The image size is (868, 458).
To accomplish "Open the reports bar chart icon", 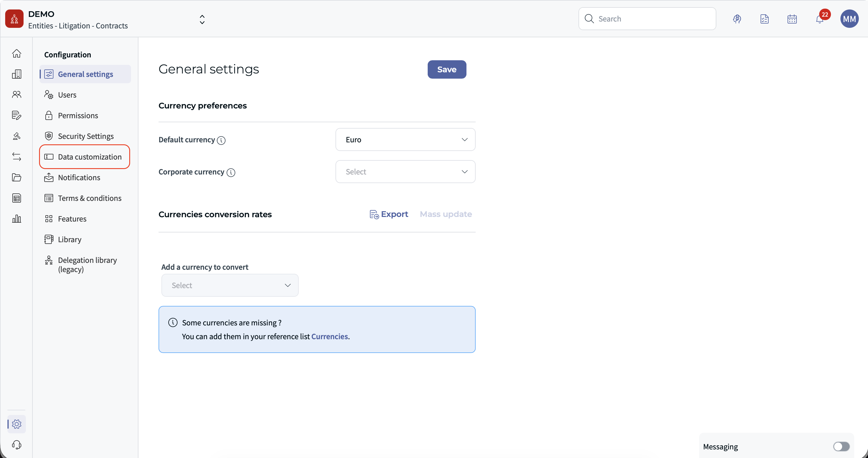I will tap(16, 219).
